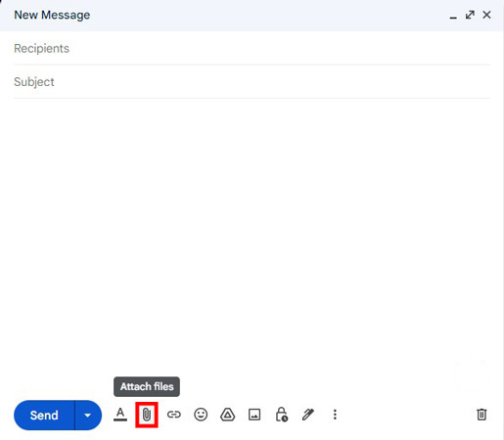Open text formatting options
Screen dimensions: 504x440
coord(120,415)
